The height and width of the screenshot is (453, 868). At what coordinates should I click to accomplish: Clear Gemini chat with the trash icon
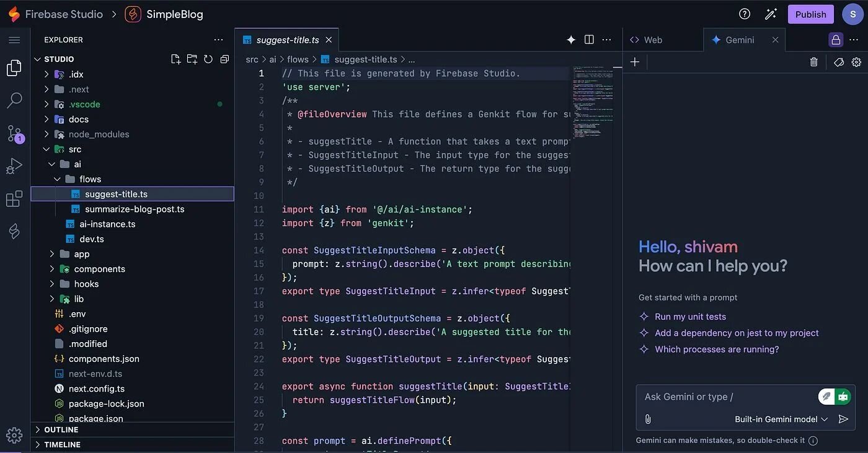point(813,61)
